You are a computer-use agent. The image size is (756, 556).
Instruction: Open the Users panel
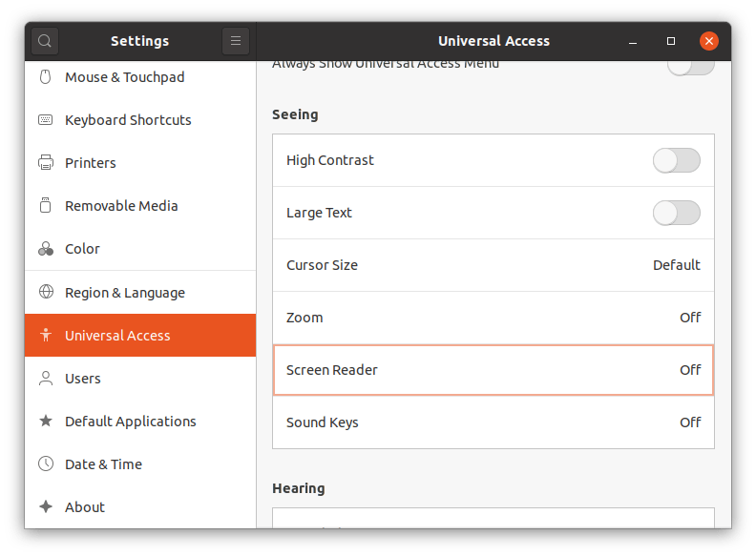coord(140,379)
